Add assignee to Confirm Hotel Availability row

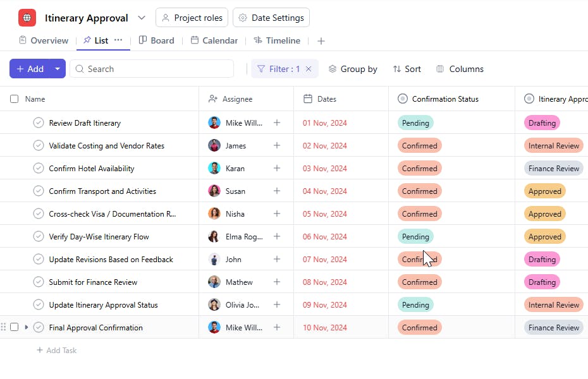277,169
